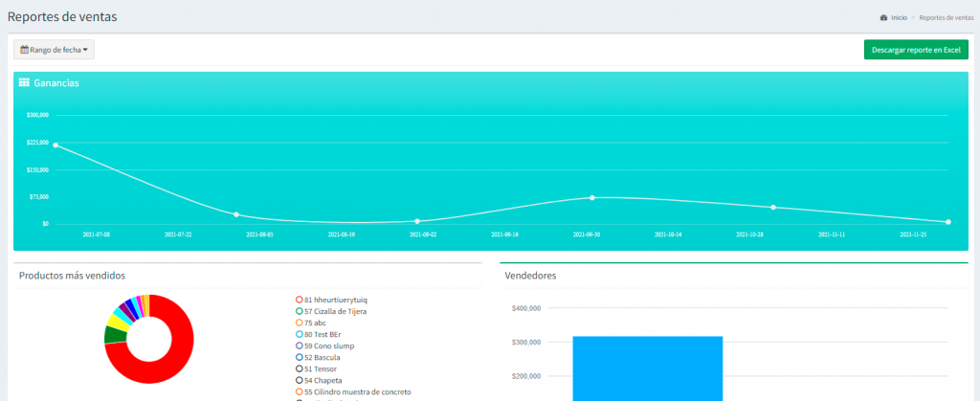
Task: Click the calendar icon on Rango de fecha
Action: coord(25,50)
